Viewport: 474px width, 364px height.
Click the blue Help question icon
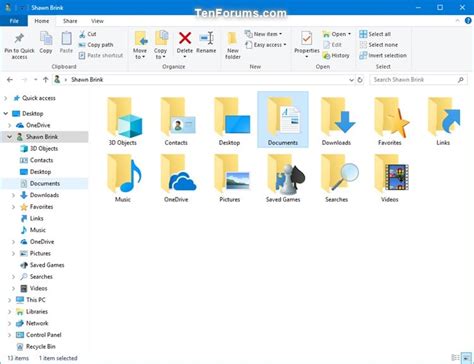coord(468,21)
